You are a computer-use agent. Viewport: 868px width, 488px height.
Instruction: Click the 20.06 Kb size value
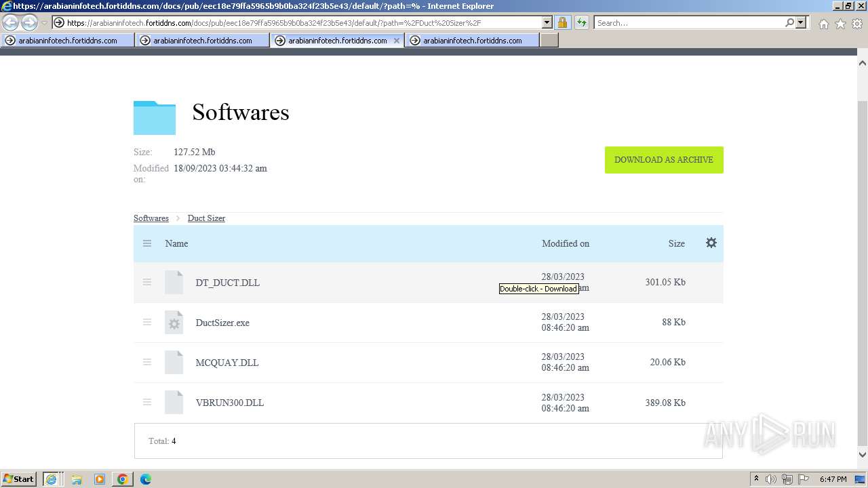pyautogui.click(x=668, y=362)
